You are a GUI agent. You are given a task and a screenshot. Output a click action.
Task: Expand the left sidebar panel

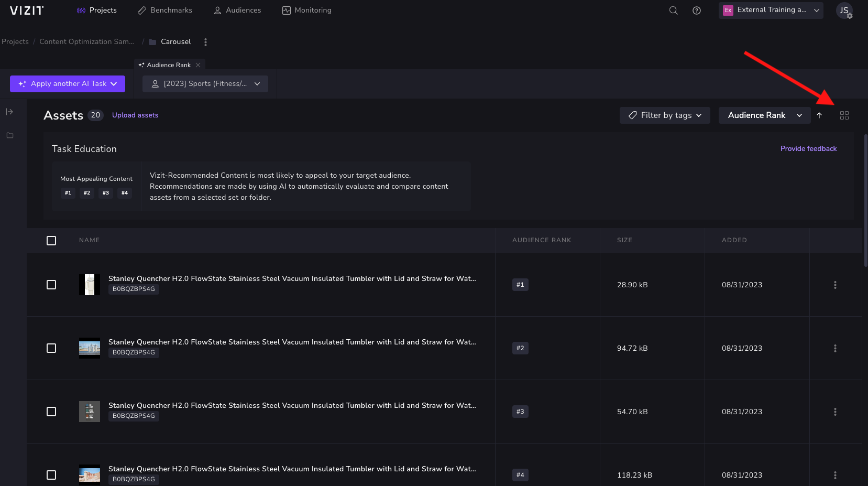tap(9, 112)
